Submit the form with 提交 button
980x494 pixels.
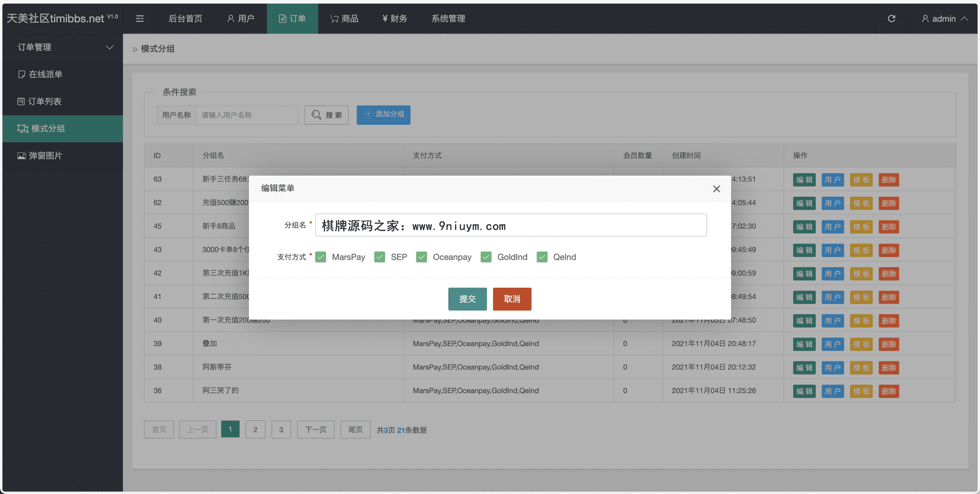(x=467, y=299)
